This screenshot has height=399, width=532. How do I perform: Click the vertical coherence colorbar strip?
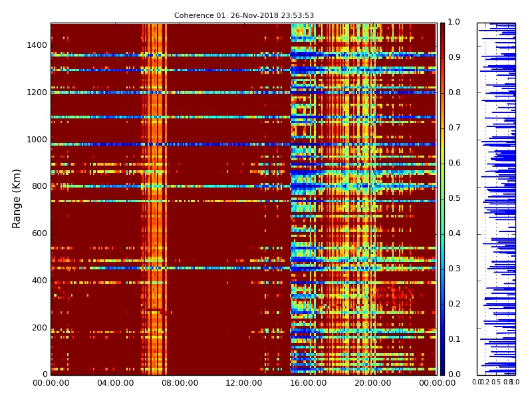442,199
